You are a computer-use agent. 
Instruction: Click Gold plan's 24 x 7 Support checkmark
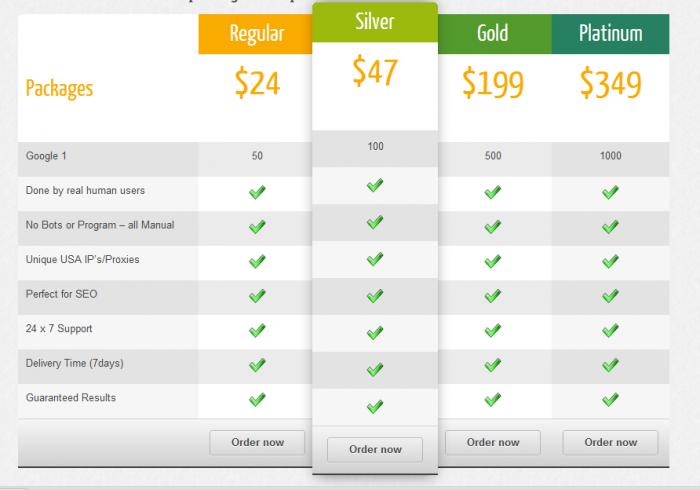click(493, 331)
